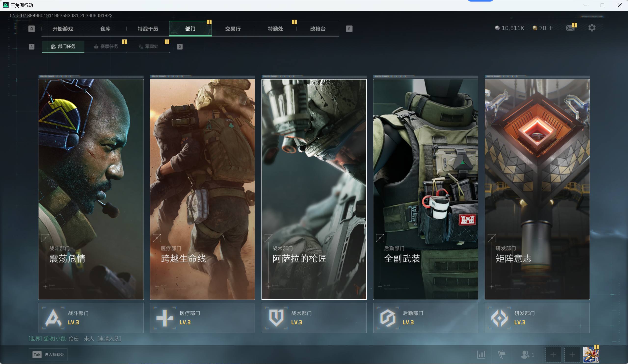Click the A key hint icon
The height and width of the screenshot is (364, 628).
point(31,47)
